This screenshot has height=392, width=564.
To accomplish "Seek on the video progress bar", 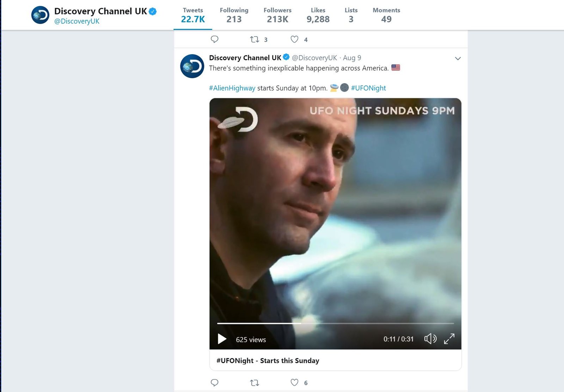I will [x=335, y=323].
